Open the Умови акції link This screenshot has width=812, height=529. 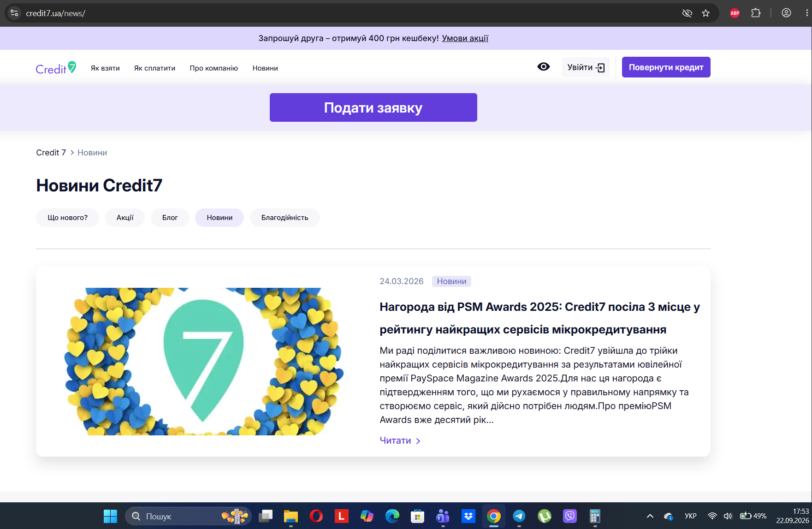(465, 38)
